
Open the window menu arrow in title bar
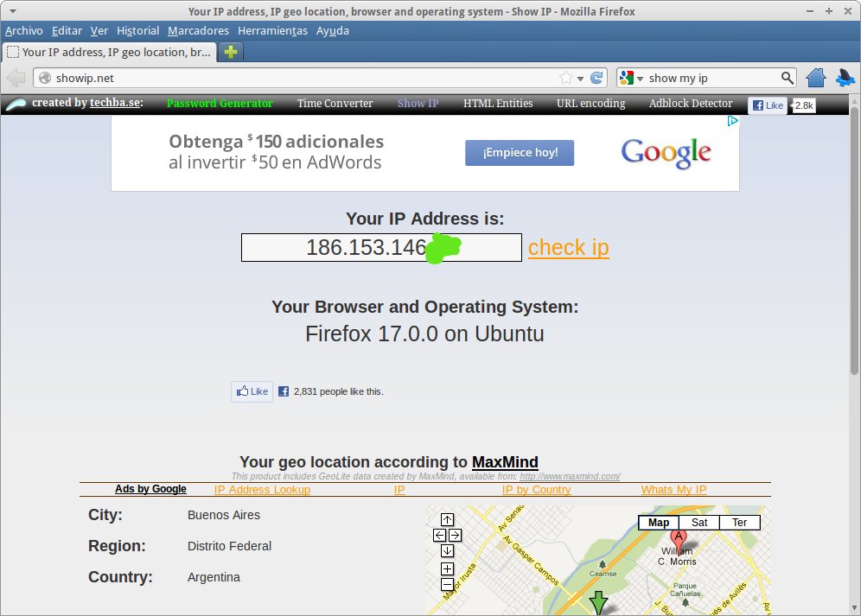(x=13, y=11)
